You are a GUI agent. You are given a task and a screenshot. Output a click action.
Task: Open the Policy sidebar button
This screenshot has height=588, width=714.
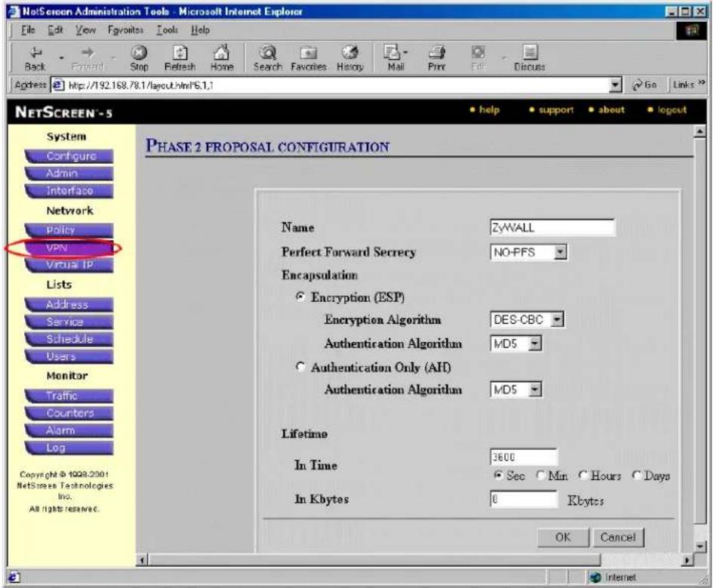click(69, 230)
